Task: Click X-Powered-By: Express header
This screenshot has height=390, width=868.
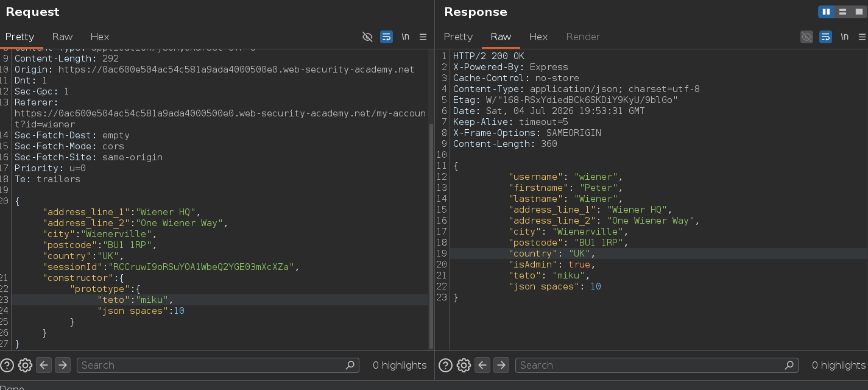Action: (x=510, y=67)
